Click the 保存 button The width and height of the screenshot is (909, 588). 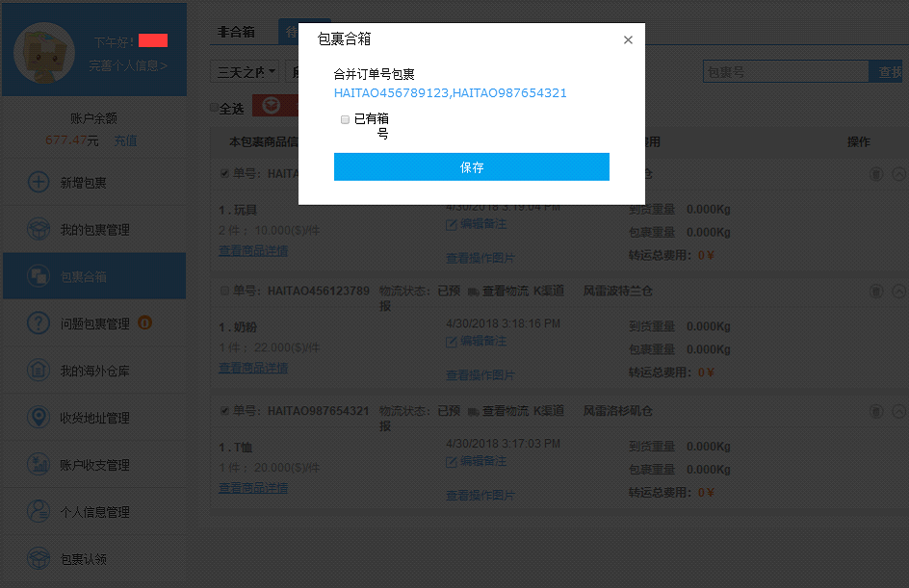coord(471,166)
